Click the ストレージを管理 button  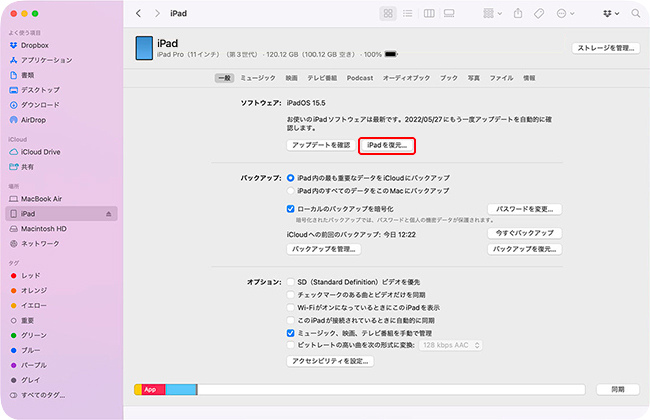click(x=606, y=48)
